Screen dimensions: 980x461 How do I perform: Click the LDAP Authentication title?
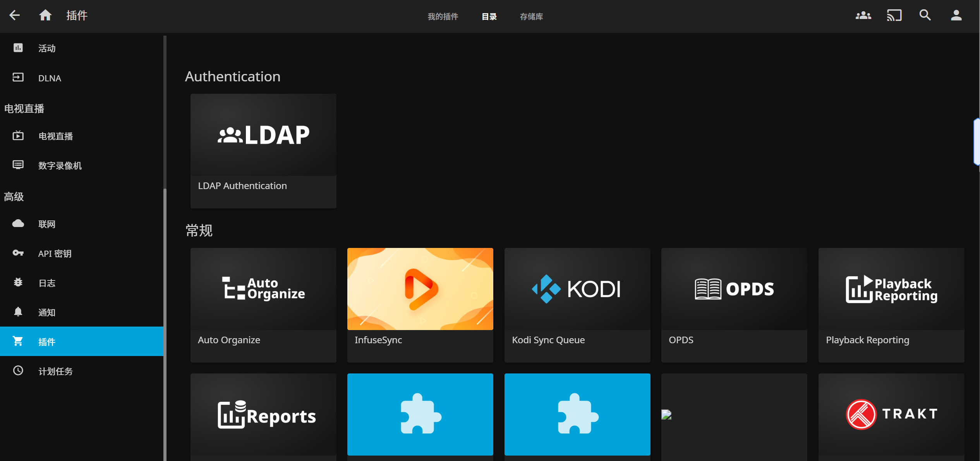(x=242, y=186)
